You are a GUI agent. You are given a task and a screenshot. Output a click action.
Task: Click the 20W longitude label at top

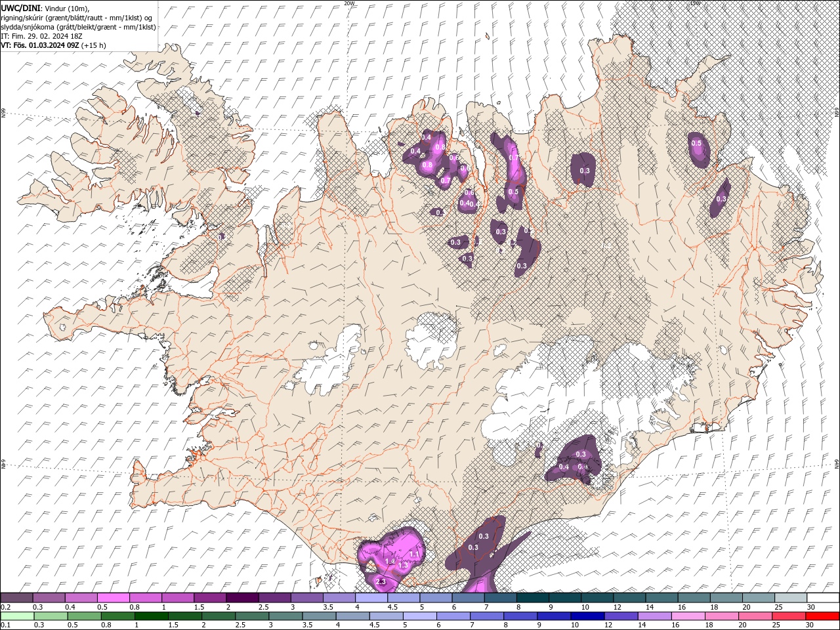[x=350, y=3]
